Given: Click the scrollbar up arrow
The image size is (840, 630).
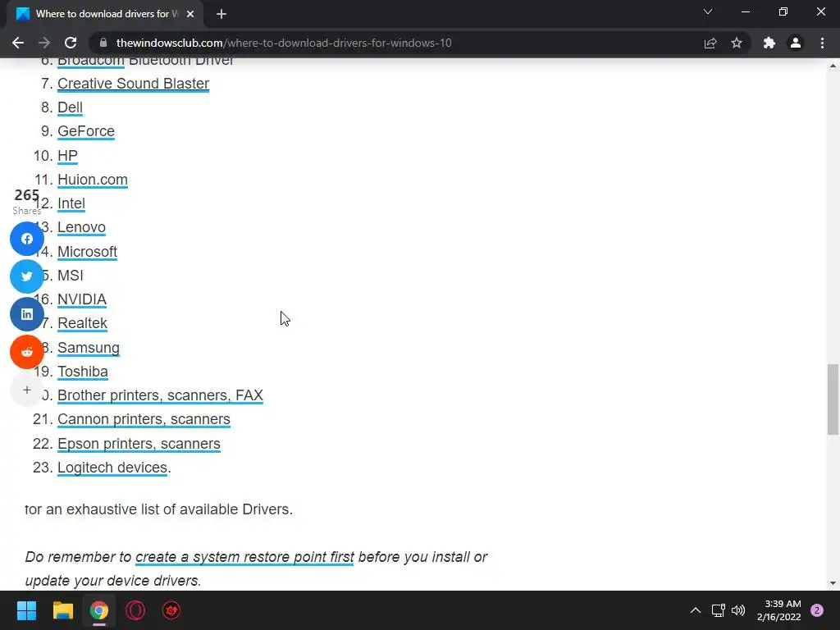Looking at the screenshot, I should tap(833, 66).
